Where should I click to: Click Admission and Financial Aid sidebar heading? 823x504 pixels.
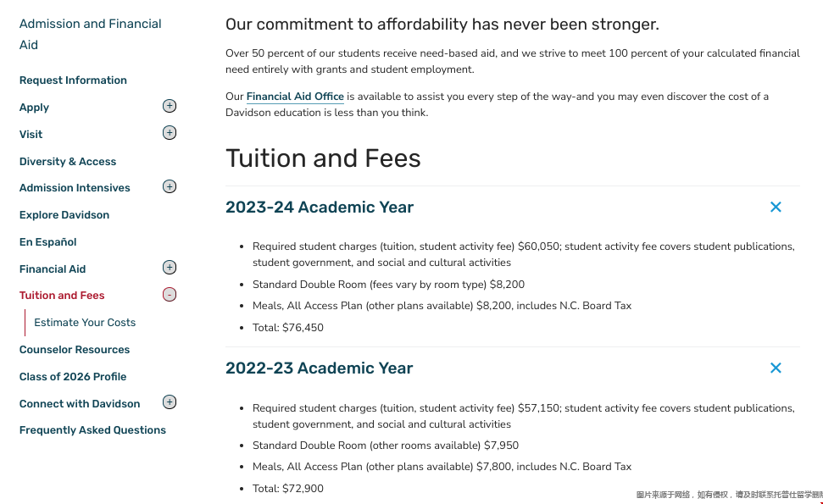(x=91, y=34)
